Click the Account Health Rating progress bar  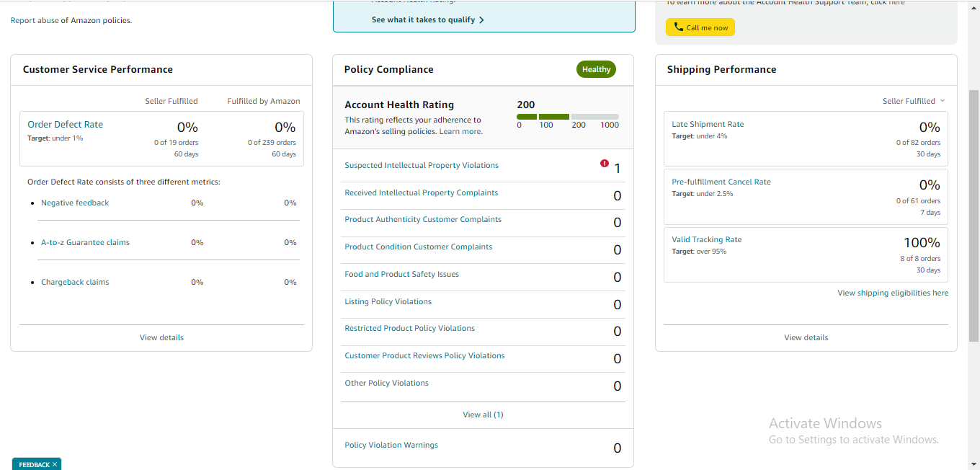tap(568, 117)
